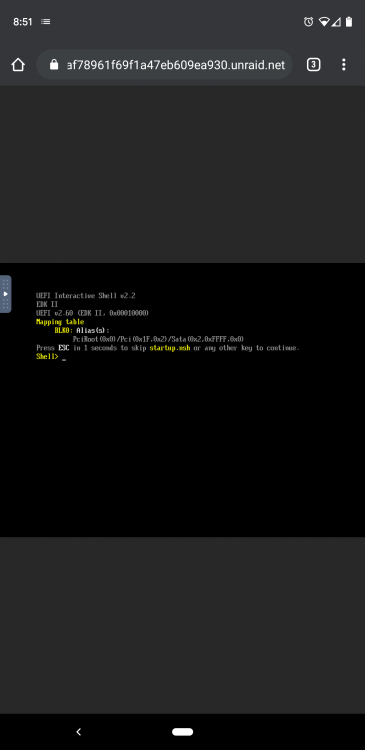Click the 'BLK0: Alias(s):' line

coord(82,331)
